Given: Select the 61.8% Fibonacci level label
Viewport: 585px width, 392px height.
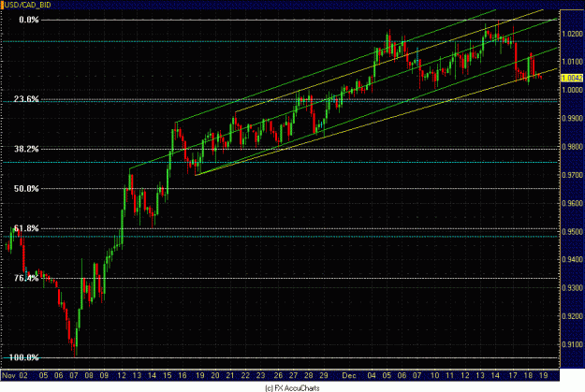Looking at the screenshot, I should point(26,228).
